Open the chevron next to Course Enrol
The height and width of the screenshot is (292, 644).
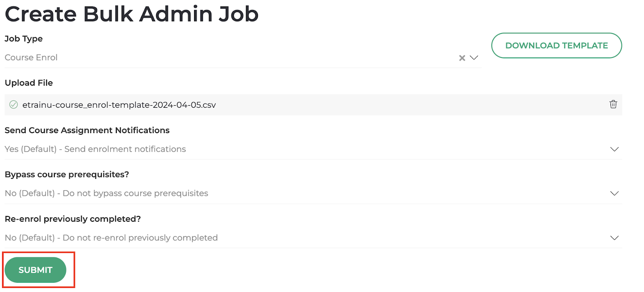click(x=474, y=58)
